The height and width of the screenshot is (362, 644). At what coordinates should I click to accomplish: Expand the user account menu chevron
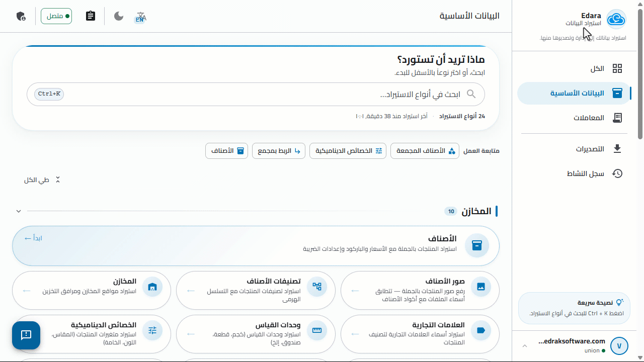525,346
